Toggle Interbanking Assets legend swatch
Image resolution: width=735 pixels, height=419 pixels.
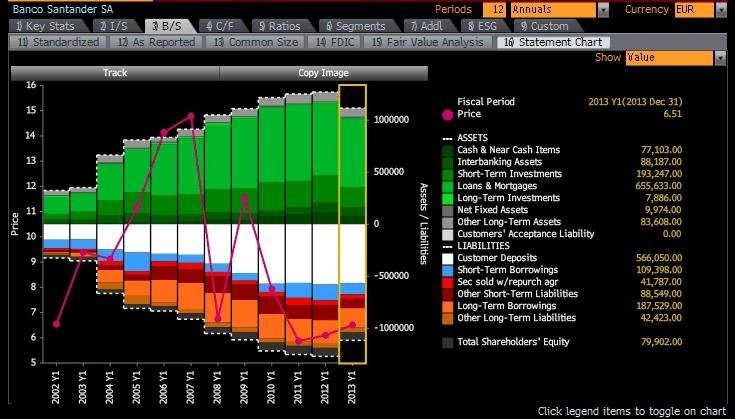coord(448,162)
